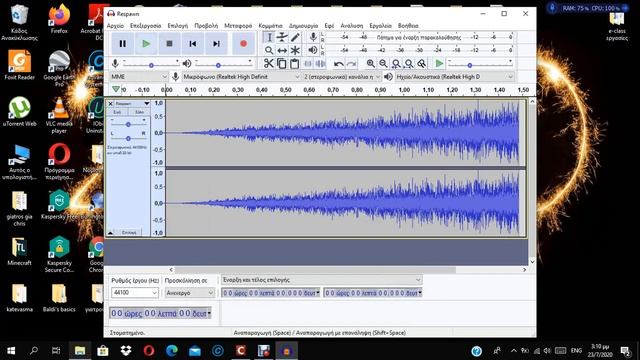Fit selection to window width

click(x=396, y=64)
